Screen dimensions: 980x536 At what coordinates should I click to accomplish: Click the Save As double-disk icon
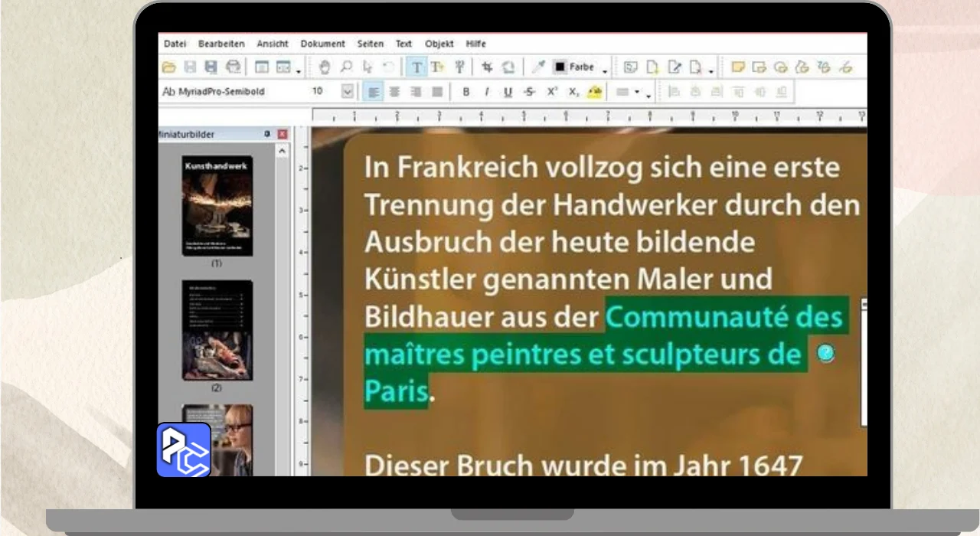pos(211,67)
